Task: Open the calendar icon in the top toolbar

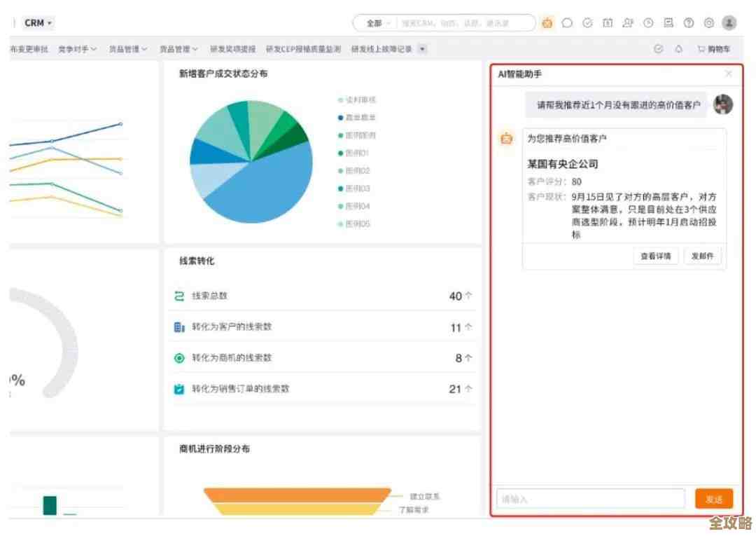Action: [608, 22]
